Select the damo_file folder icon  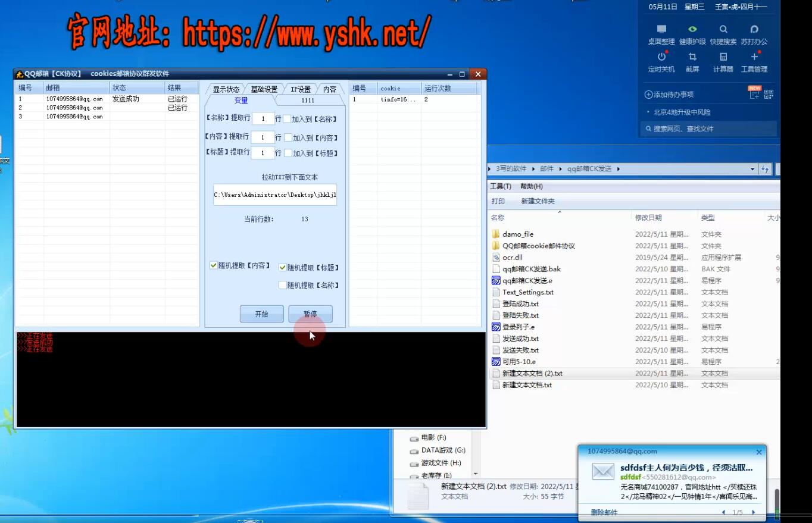click(x=496, y=234)
